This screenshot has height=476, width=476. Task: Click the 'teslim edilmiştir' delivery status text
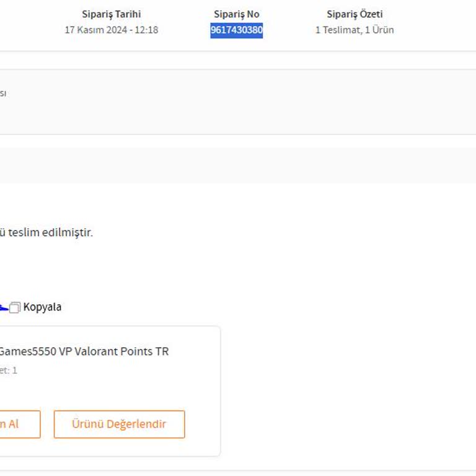tap(50, 233)
